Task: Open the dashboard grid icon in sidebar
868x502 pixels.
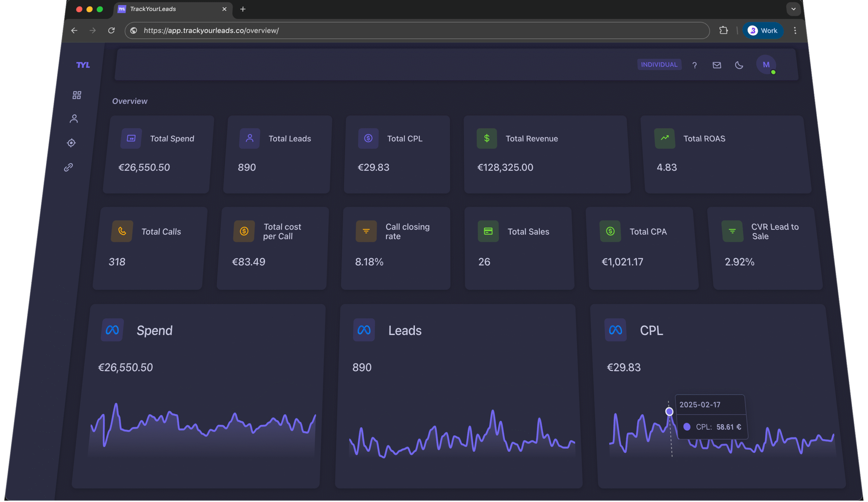Action: coord(77,95)
